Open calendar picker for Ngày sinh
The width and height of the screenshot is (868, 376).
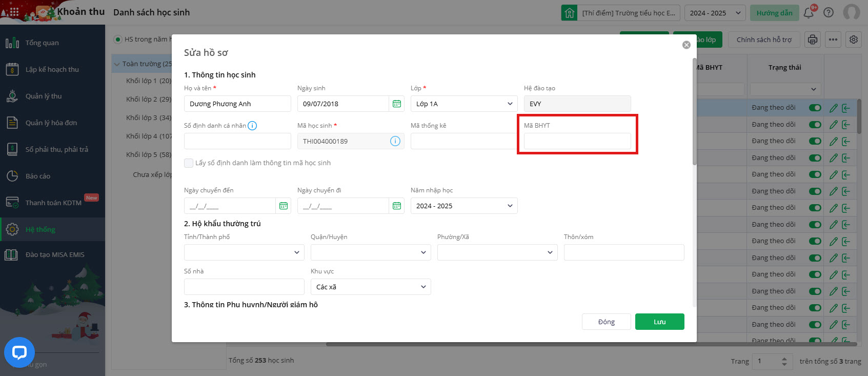click(x=396, y=104)
